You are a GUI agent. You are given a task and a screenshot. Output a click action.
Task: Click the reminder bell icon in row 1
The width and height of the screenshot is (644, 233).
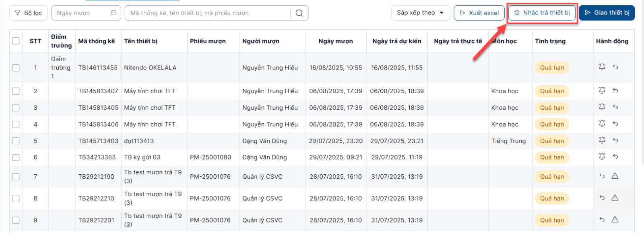602,67
